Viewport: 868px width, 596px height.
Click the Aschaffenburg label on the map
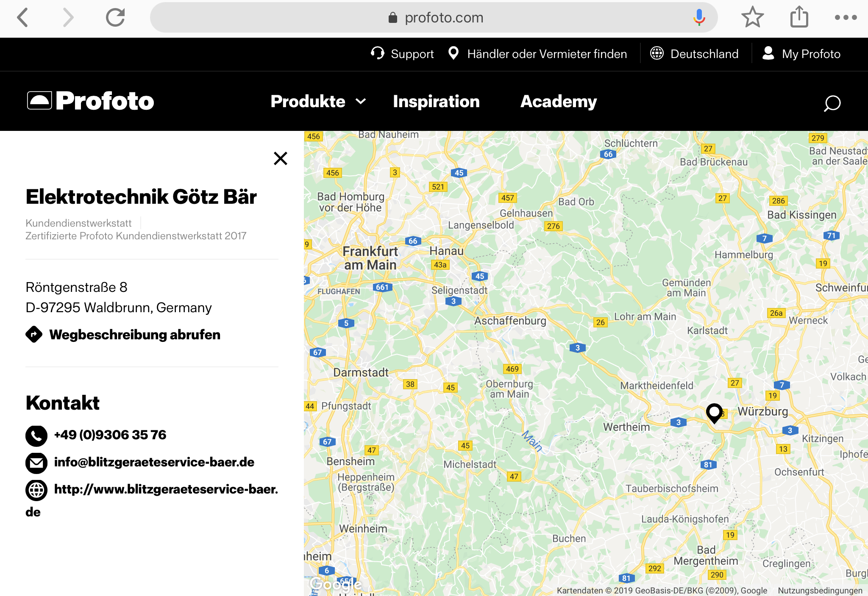(x=510, y=321)
